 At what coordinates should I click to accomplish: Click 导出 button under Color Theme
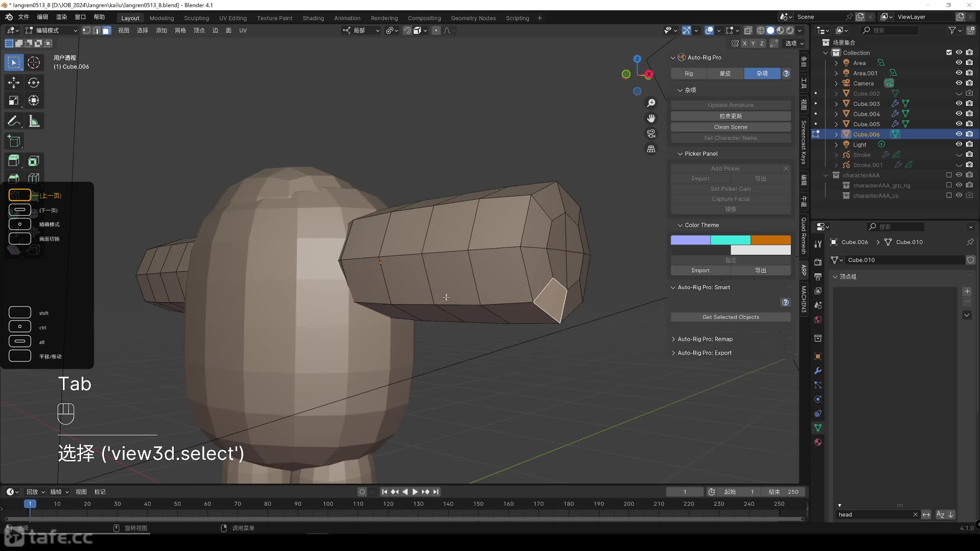coord(761,271)
